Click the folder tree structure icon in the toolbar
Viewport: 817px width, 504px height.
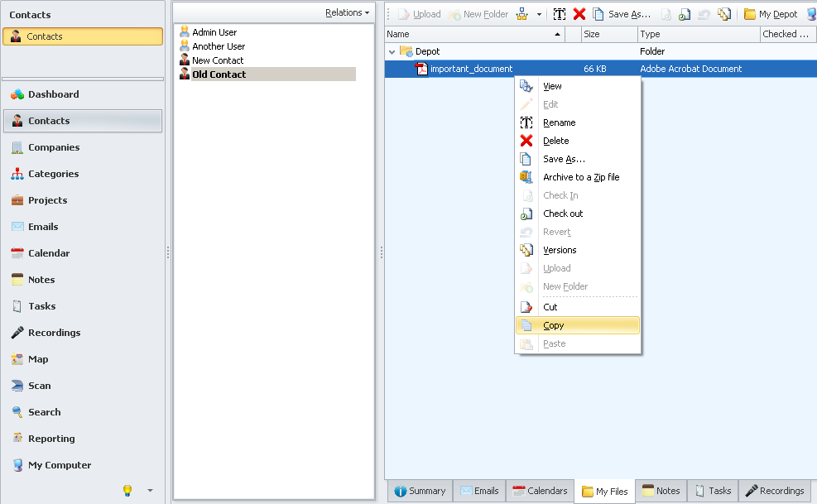(522, 14)
